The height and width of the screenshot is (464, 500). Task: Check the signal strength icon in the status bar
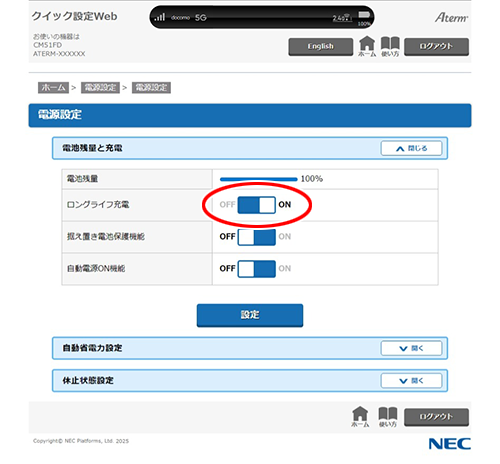[x=160, y=17]
